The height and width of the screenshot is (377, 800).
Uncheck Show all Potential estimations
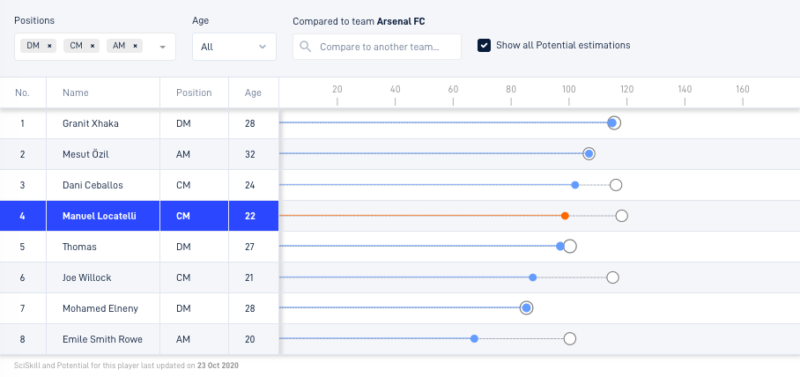484,45
